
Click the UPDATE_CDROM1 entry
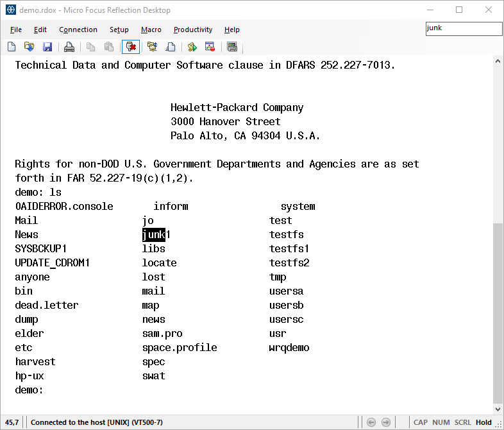click(x=52, y=262)
